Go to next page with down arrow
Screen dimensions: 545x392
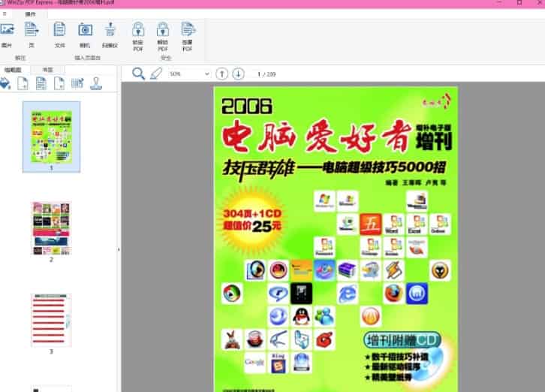coord(238,74)
